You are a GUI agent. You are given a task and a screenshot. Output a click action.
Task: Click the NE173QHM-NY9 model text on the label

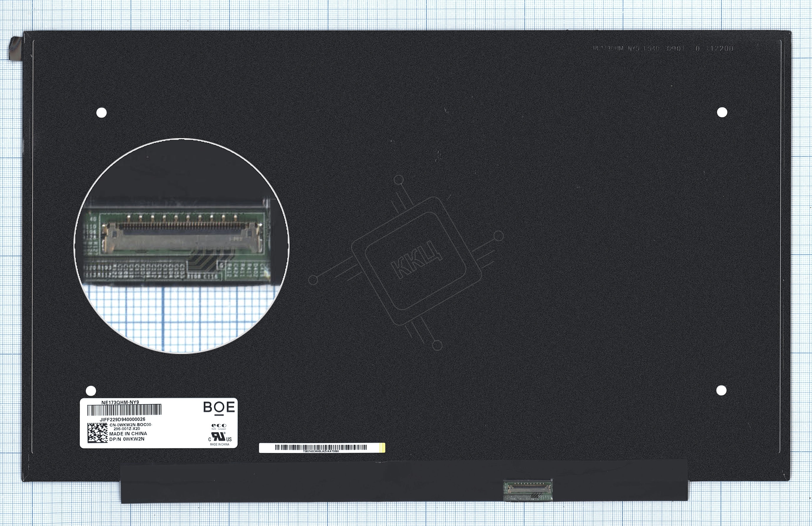[120, 402]
